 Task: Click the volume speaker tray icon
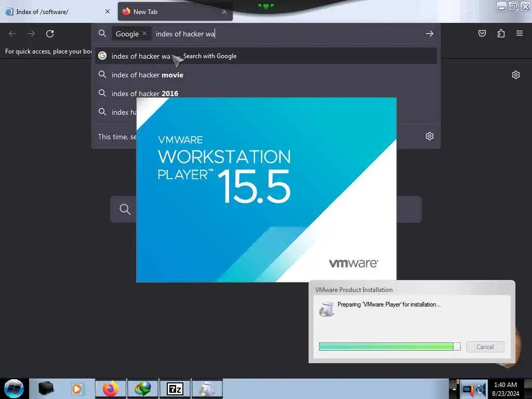coord(481,390)
